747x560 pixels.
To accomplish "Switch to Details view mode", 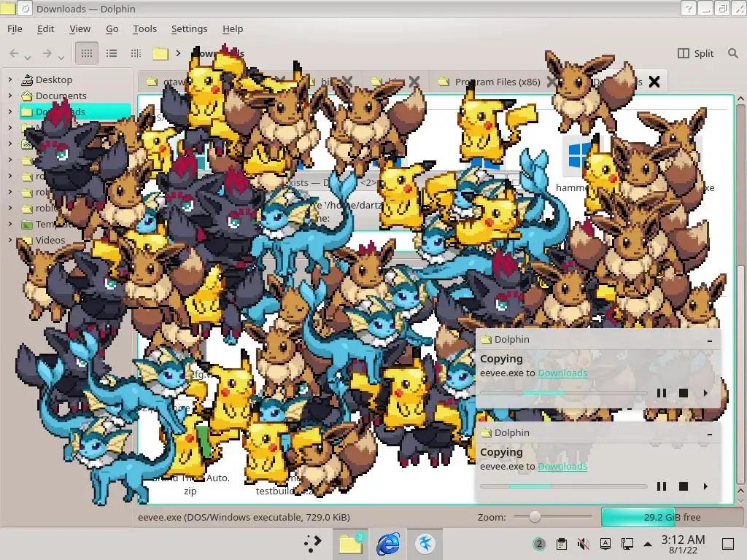I will click(136, 53).
